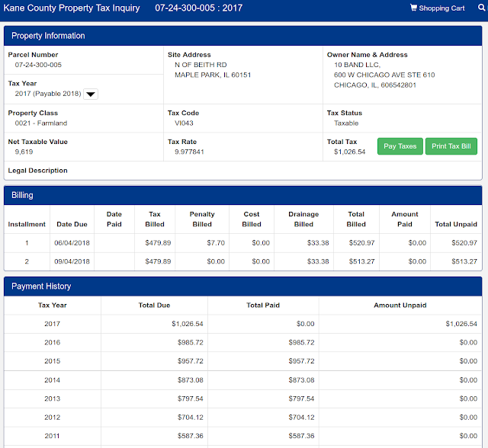This screenshot has height=448, width=488.
Task: Click 2013 total paid $797.54
Action: (301, 398)
